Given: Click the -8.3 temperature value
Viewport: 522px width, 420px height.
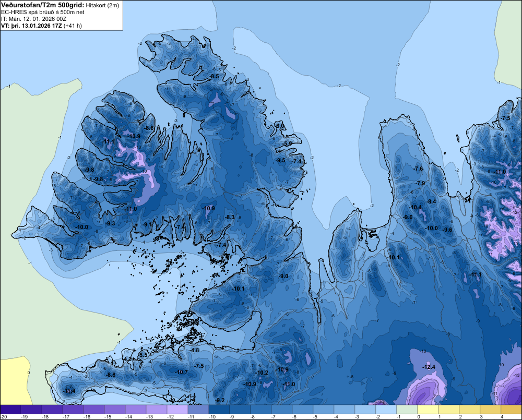Looking at the screenshot, I should (230, 217).
